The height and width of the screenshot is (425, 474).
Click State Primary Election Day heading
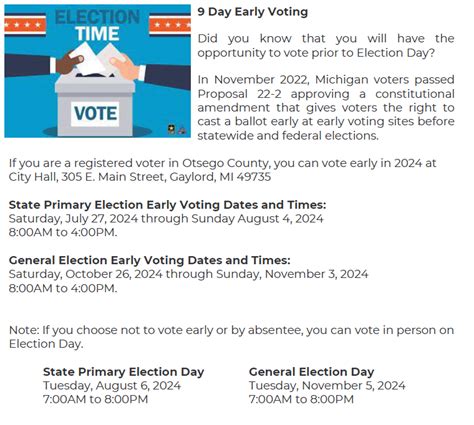coord(124,372)
